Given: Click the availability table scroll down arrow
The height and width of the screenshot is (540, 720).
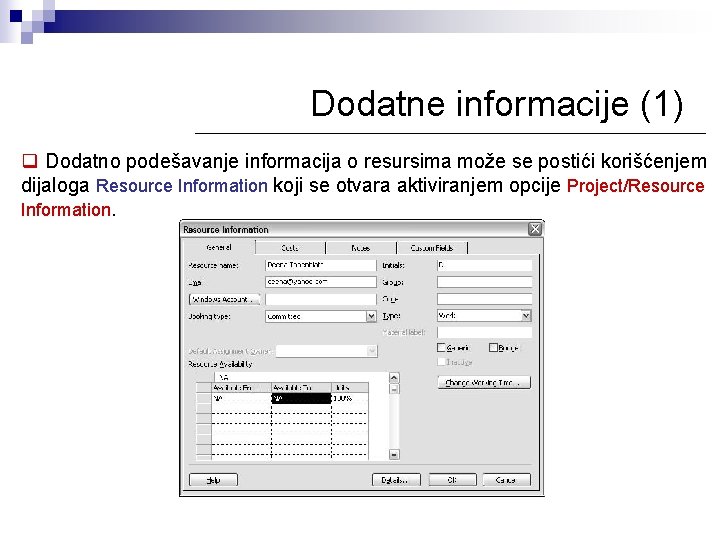Looking at the screenshot, I should (x=394, y=455).
